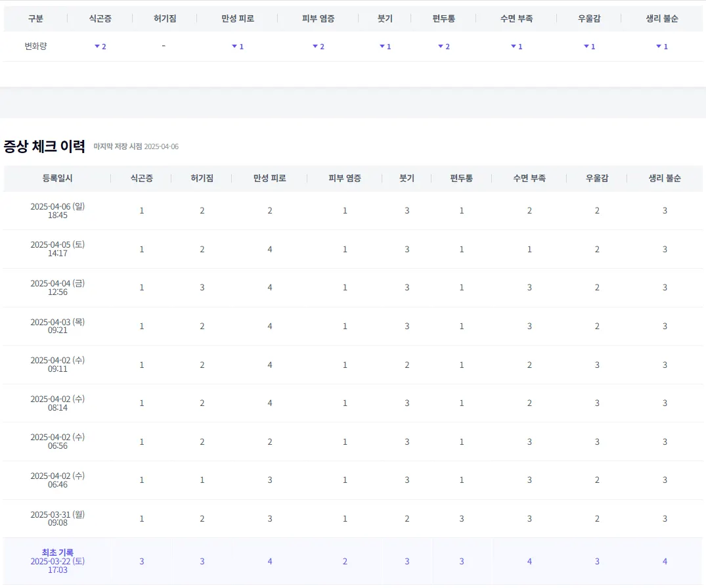The height and width of the screenshot is (588, 706).
Task: Click the decrease arrow for 피부 염증 변화량
Action: click(x=315, y=47)
